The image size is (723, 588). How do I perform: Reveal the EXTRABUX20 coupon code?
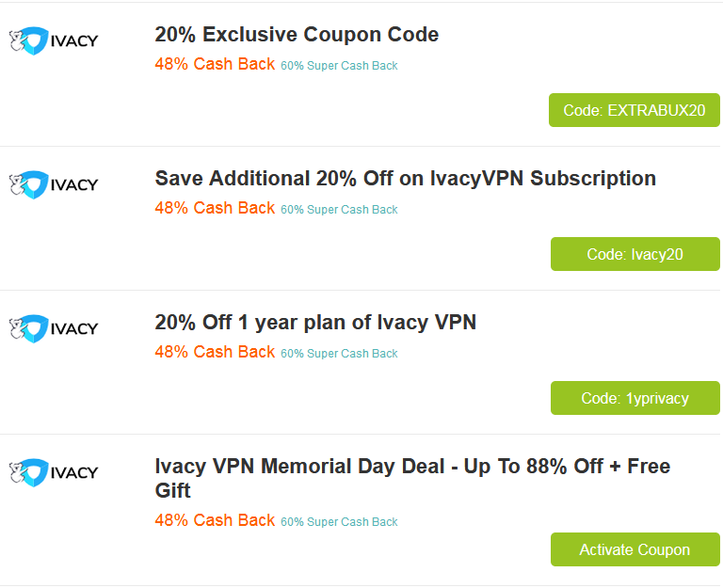[x=635, y=110]
